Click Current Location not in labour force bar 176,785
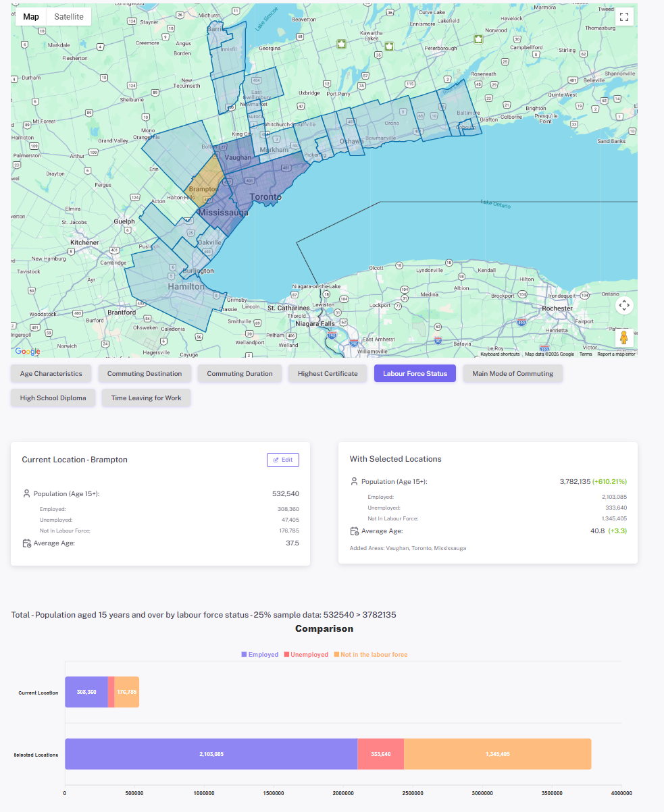This screenshot has height=812, width=664. point(127,692)
